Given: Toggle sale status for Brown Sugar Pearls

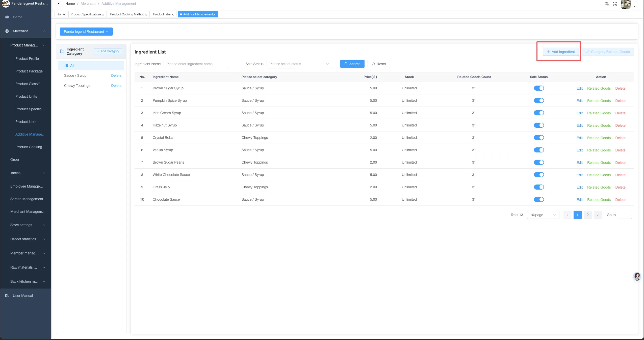Looking at the screenshot, I should click(x=539, y=162).
